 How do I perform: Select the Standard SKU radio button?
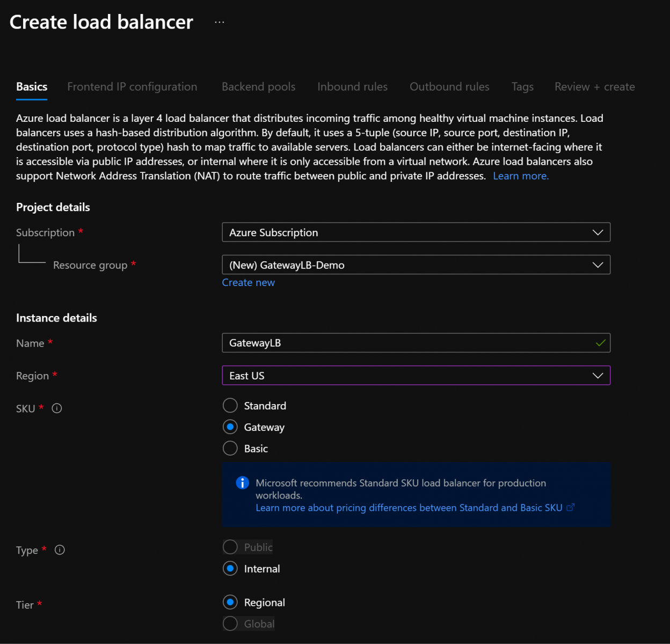click(x=230, y=406)
